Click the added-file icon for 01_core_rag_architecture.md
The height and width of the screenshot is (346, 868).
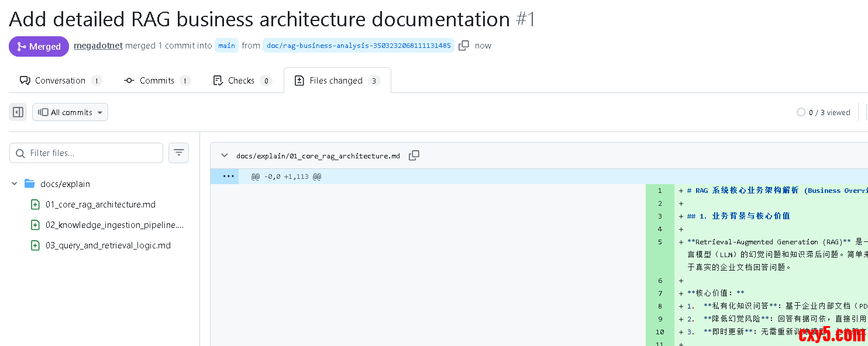(x=35, y=205)
